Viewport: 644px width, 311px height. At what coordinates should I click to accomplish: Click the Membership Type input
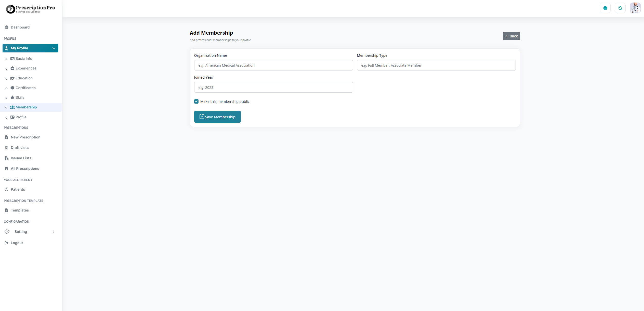point(436,65)
